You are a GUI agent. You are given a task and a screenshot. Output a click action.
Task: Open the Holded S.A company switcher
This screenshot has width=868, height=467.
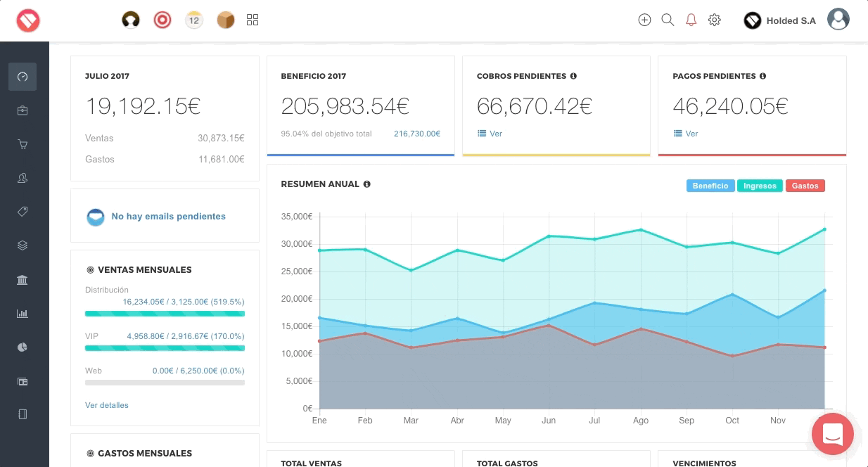[780, 20]
